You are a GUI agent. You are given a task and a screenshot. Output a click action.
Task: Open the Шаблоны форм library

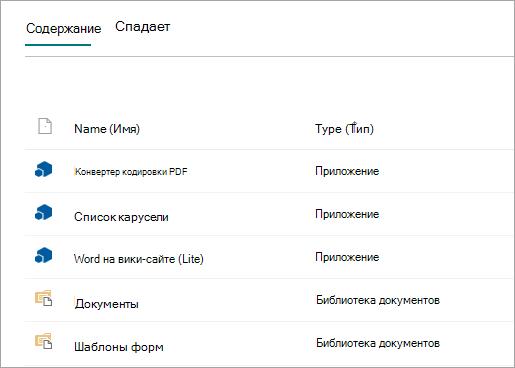click(119, 347)
